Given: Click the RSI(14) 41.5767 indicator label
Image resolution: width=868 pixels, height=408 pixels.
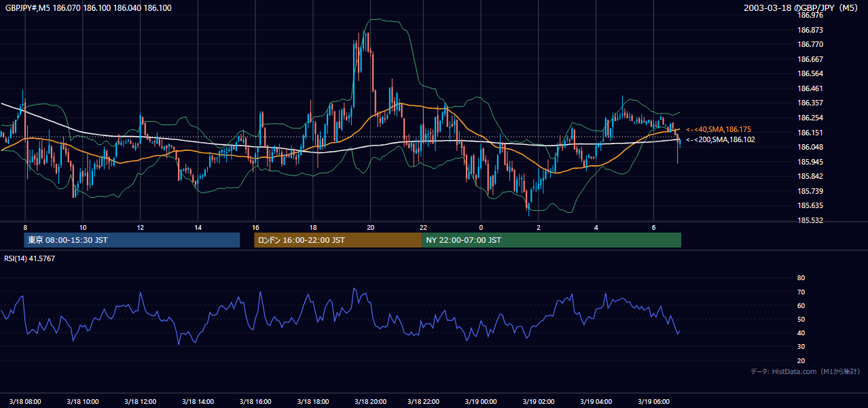Looking at the screenshot, I should (x=29, y=258).
